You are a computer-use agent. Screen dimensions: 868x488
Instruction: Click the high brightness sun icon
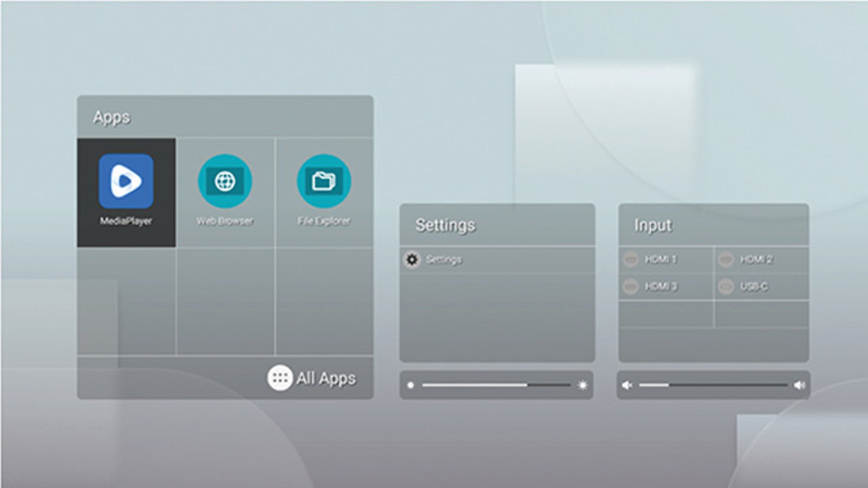pyautogui.click(x=583, y=385)
